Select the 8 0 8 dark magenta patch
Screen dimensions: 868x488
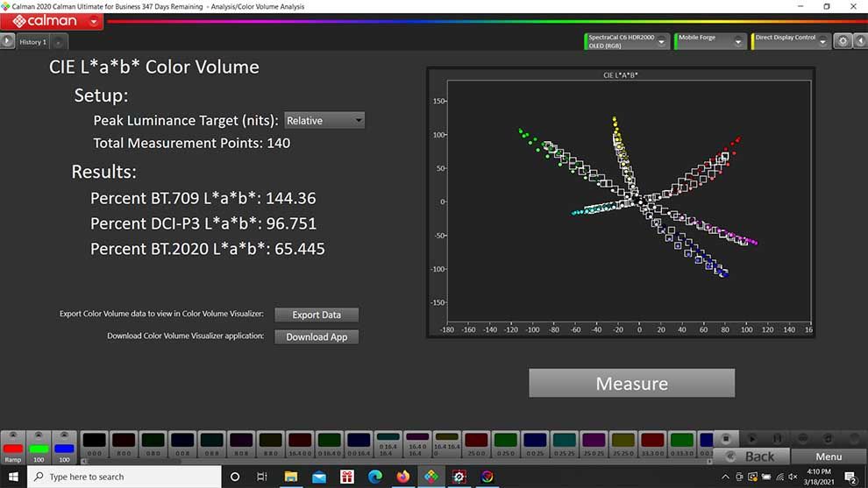(241, 444)
